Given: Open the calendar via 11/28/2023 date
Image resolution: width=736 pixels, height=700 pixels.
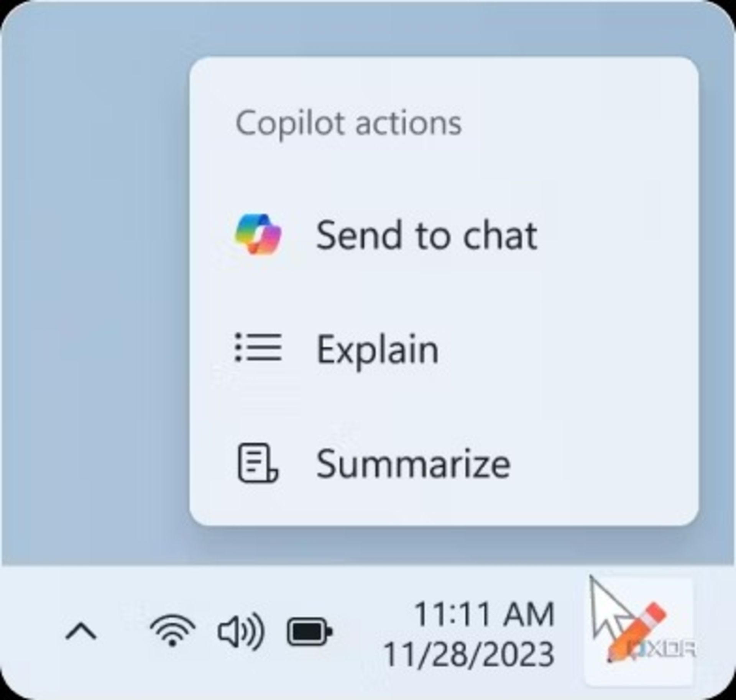Looking at the screenshot, I should tap(469, 654).
